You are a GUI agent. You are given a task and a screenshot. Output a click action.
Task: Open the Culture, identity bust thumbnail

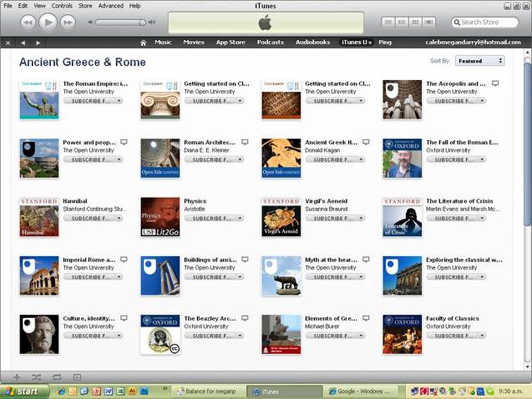[x=39, y=335]
